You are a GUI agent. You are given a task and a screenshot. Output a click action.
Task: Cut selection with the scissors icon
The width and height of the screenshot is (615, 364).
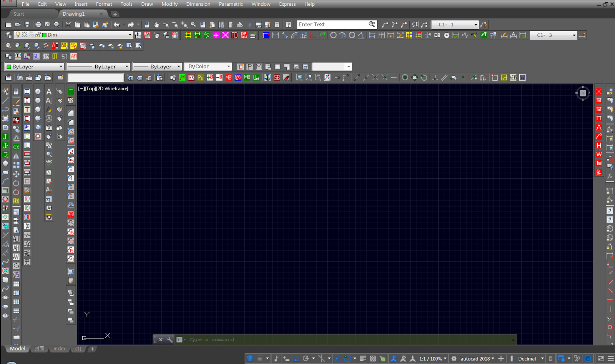click(68, 25)
